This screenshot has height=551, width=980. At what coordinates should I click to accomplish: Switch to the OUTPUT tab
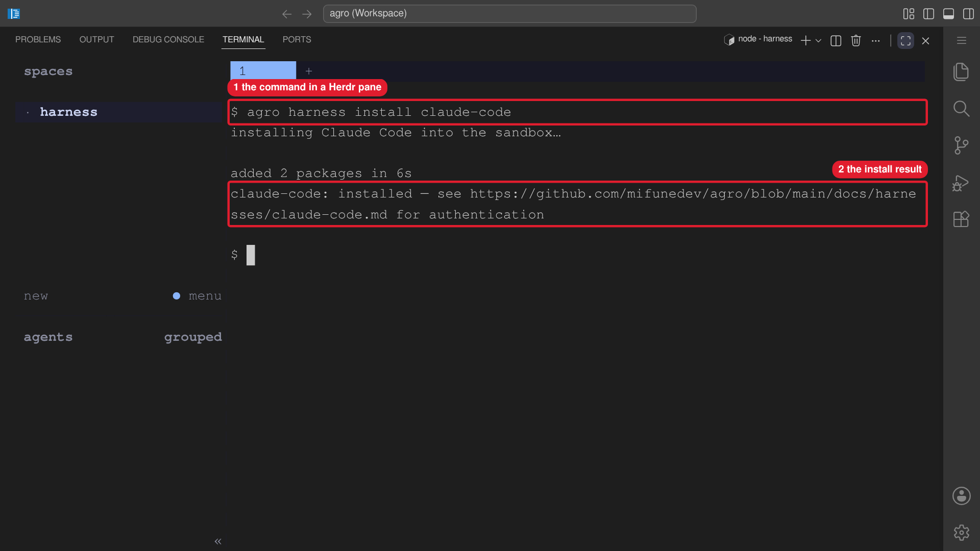96,39
